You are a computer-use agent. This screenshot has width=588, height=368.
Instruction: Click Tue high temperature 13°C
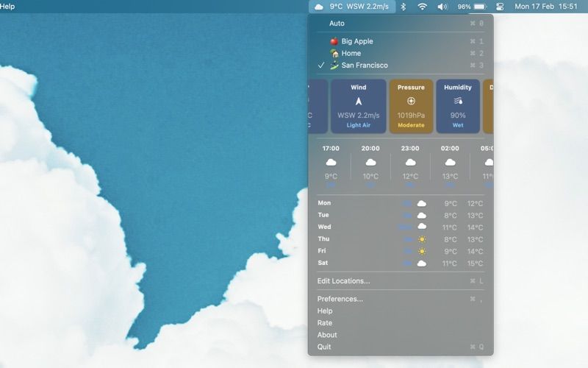475,216
